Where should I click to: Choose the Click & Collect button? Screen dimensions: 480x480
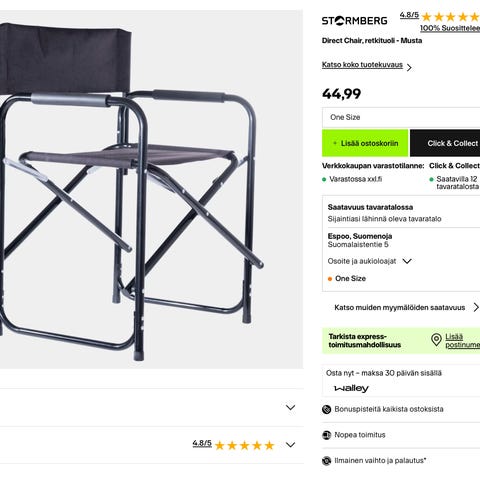click(445, 143)
